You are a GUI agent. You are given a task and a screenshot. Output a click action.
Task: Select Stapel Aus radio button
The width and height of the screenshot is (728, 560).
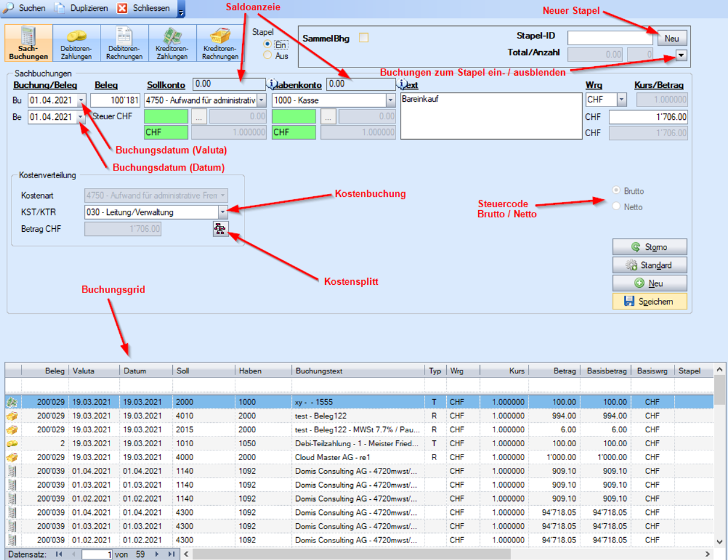268,56
